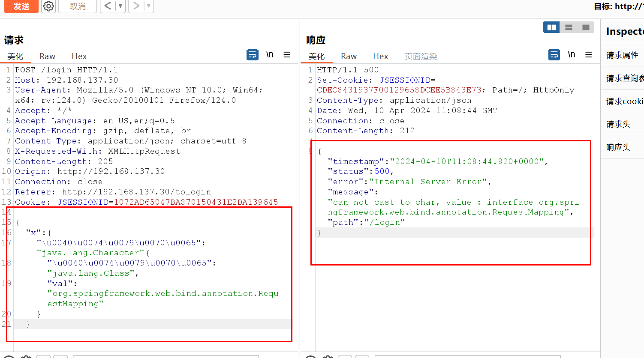The height and width of the screenshot is (358, 644).
Task: Expand the 请求cooki section in the Inspector
Action: [623, 101]
